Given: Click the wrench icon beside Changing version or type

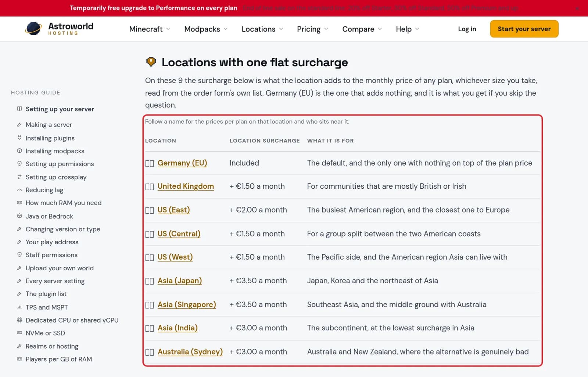Looking at the screenshot, I should coord(19,229).
